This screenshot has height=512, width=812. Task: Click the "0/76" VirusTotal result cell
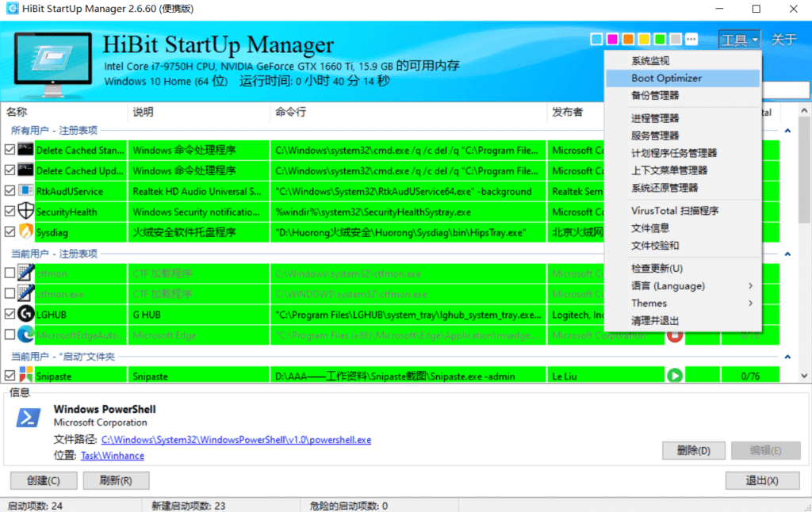(x=750, y=376)
